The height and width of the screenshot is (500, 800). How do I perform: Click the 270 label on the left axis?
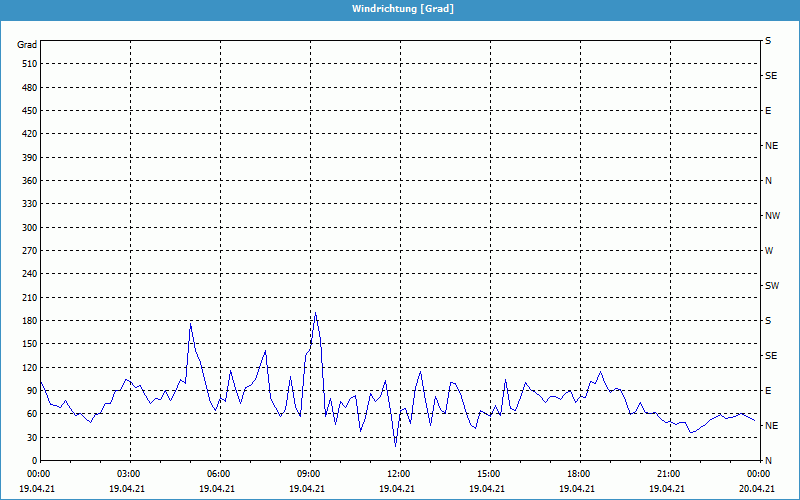(27, 251)
